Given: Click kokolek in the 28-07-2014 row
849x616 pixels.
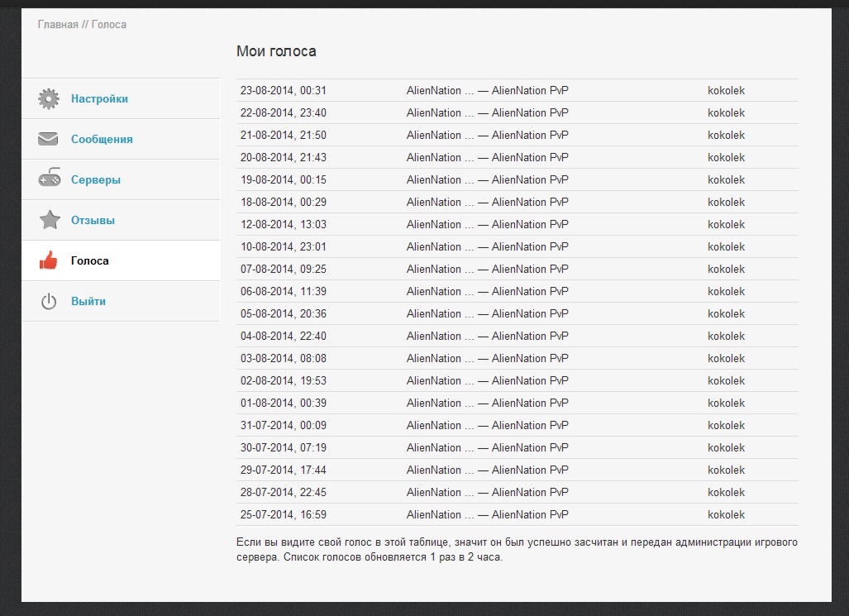Looking at the screenshot, I should click(726, 493).
